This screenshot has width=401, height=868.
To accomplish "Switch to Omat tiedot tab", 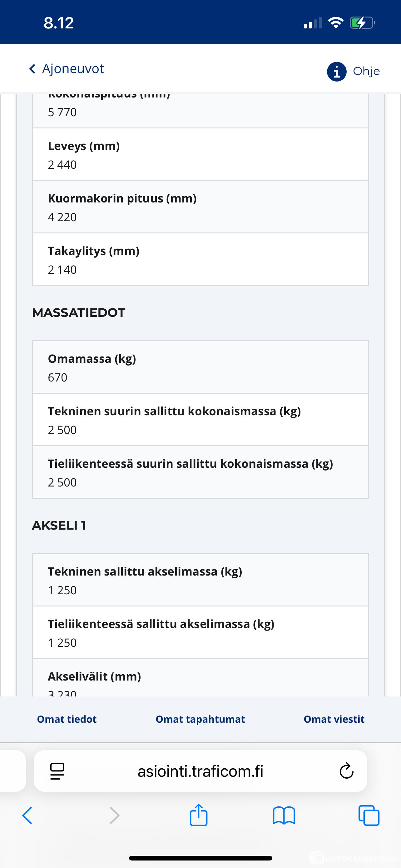I will point(67,719).
